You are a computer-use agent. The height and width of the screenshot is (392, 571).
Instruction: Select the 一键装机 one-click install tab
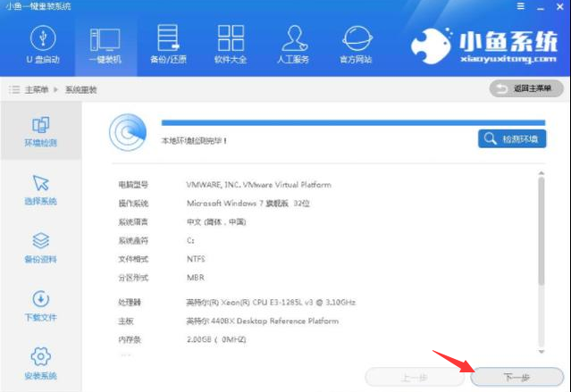[105, 45]
